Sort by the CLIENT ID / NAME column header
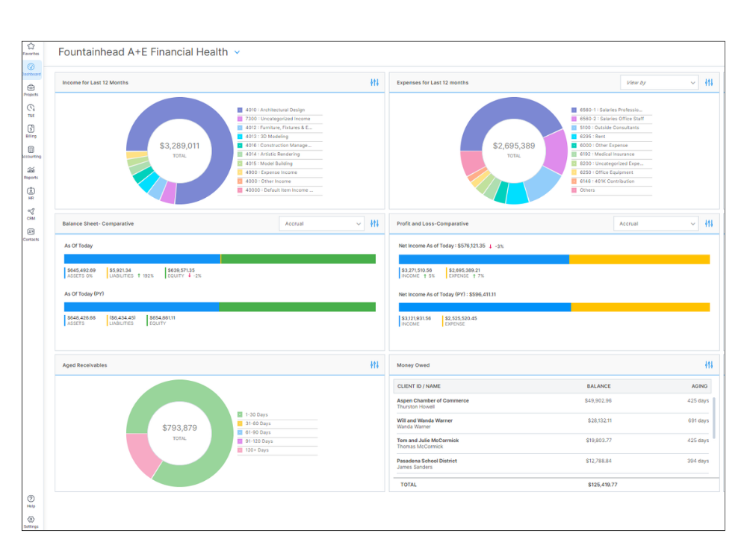The height and width of the screenshot is (560, 747). 419,386
